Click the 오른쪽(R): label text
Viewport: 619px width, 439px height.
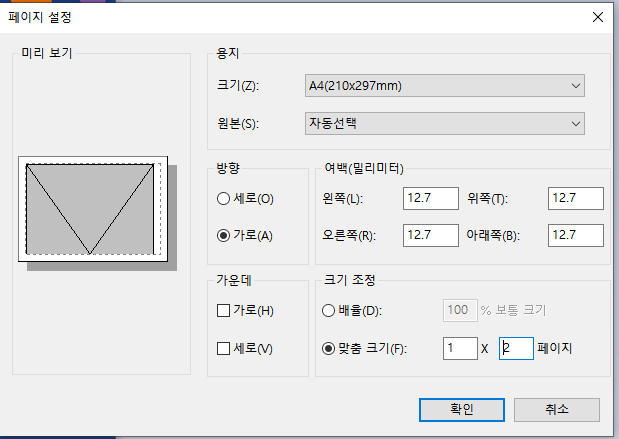349,235
